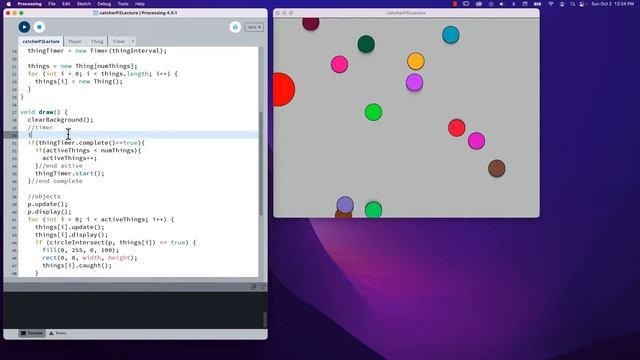Click the Bluetooth icon in menu bar
The height and width of the screenshot is (360, 640).
[x=513, y=4]
